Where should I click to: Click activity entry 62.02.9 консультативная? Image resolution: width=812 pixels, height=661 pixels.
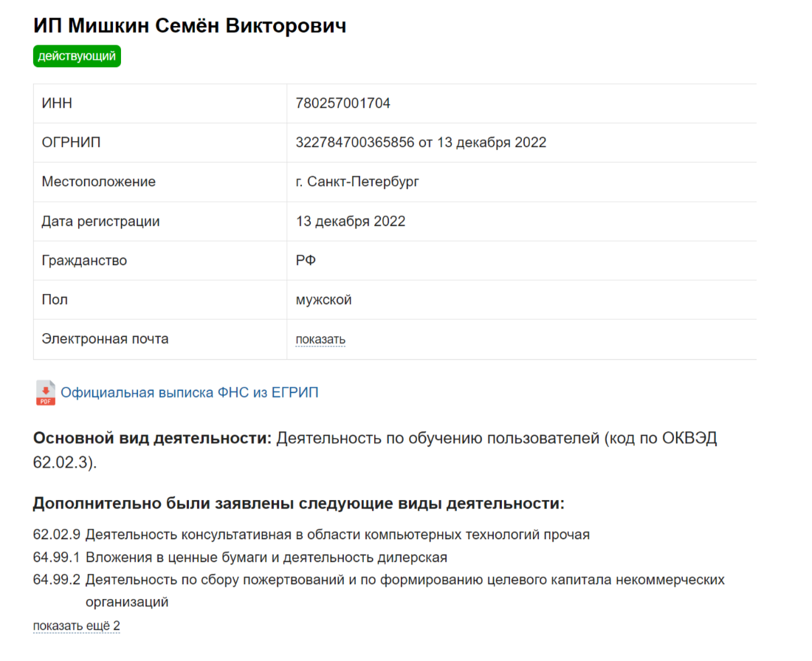coord(312,535)
